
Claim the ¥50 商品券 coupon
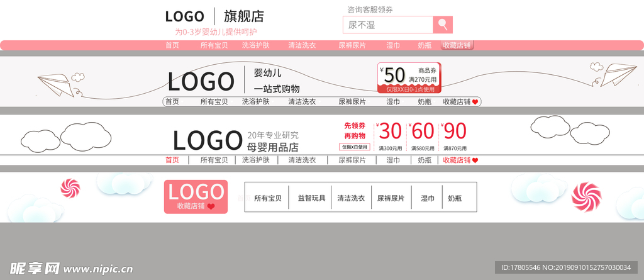409,78
